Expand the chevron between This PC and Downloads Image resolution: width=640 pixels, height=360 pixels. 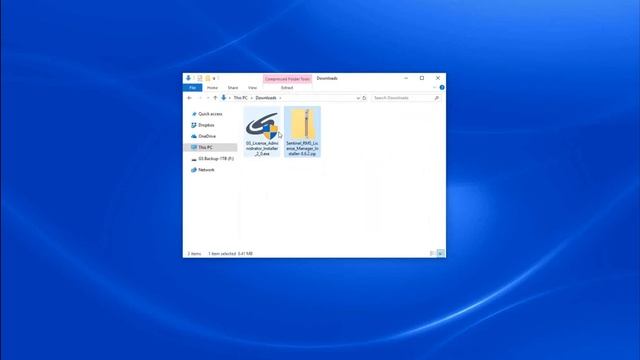[x=251, y=98]
